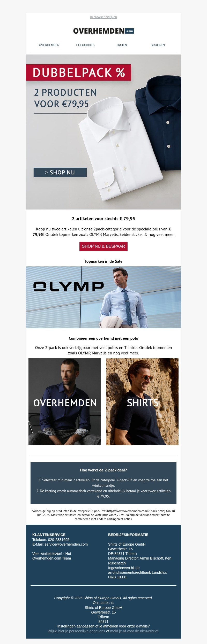Image resolution: width=207 pixels, height=644 pixels.
Task: Click the OLYMP logo in the banner
Action: coord(69,287)
